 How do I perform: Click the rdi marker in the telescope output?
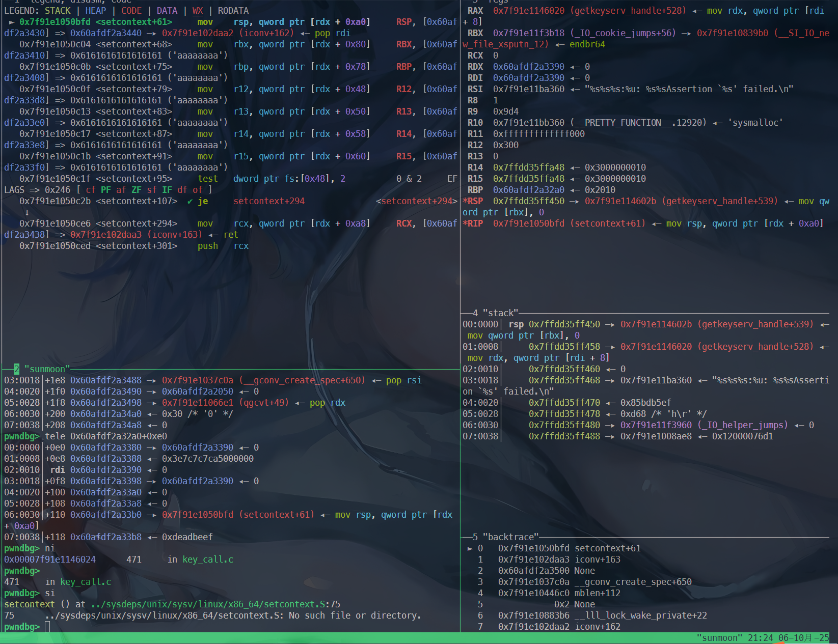58,470
